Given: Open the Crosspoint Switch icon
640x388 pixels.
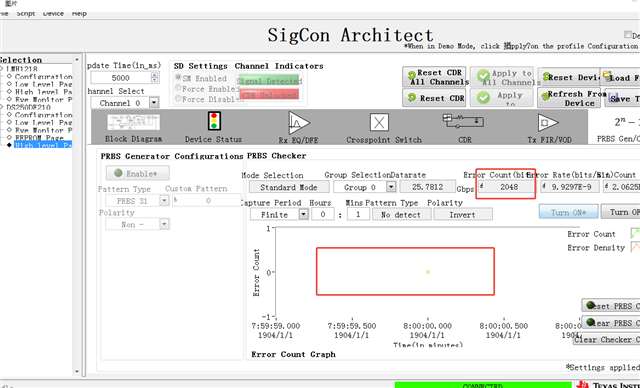Looking at the screenshot, I should click(379, 122).
